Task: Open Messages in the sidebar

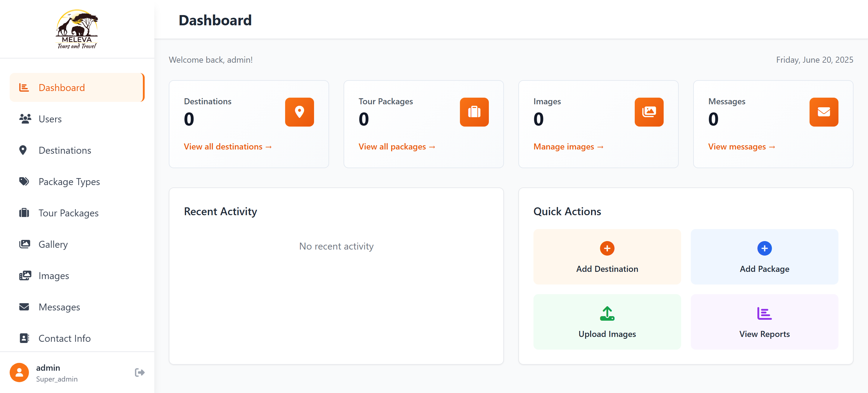Action: [x=77, y=307]
